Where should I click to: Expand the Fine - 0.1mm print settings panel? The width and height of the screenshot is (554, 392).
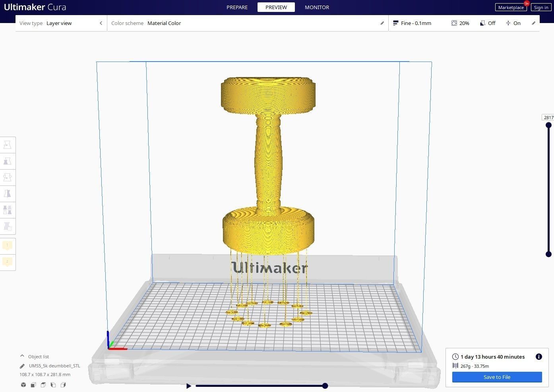tap(464, 23)
